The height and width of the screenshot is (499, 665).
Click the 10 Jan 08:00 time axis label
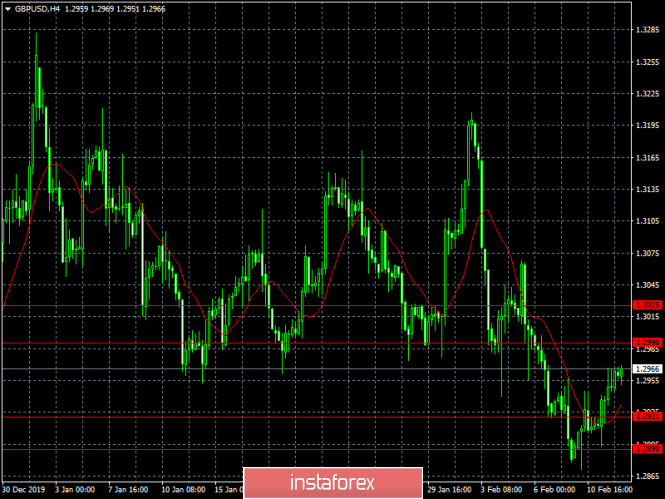tap(183, 489)
